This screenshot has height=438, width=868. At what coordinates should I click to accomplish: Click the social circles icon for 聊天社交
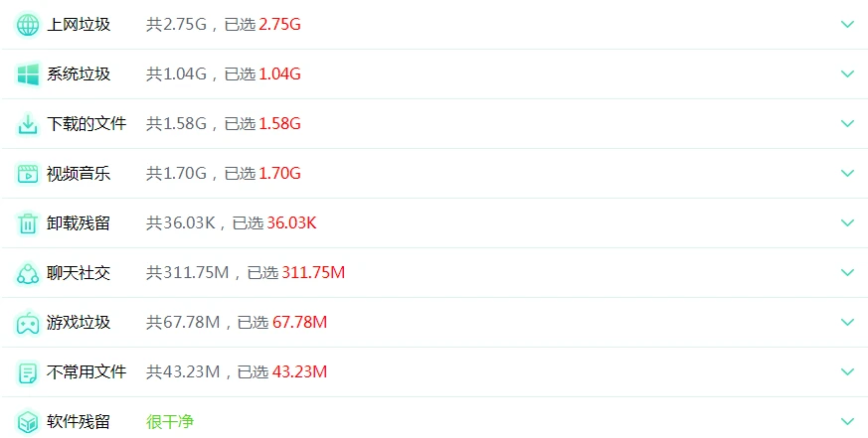click(x=28, y=273)
